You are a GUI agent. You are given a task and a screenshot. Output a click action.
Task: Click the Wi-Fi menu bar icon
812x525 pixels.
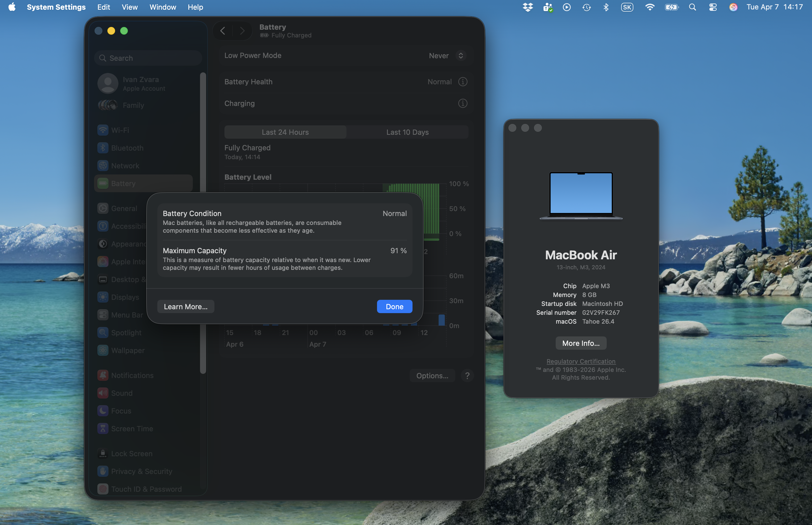pyautogui.click(x=650, y=7)
